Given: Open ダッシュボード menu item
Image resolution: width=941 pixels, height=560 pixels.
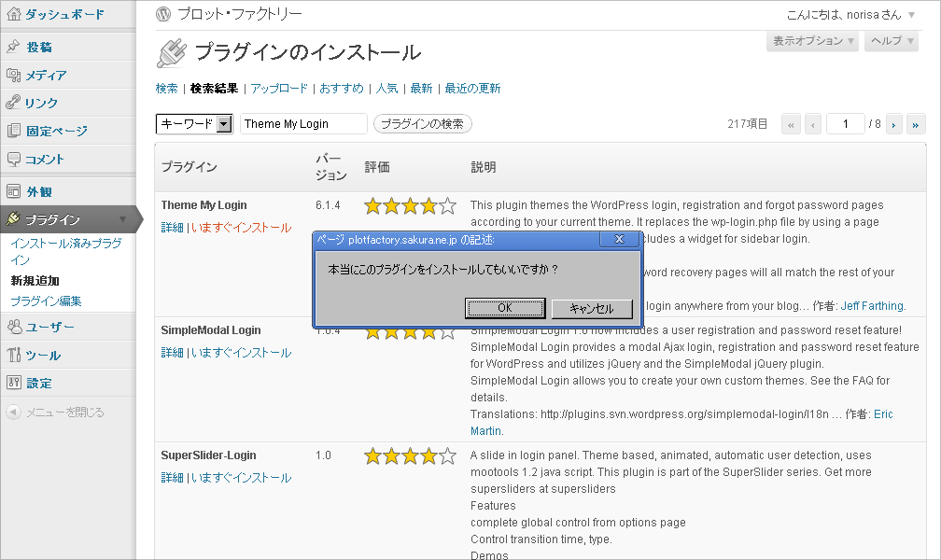Looking at the screenshot, I should tap(64, 14).
